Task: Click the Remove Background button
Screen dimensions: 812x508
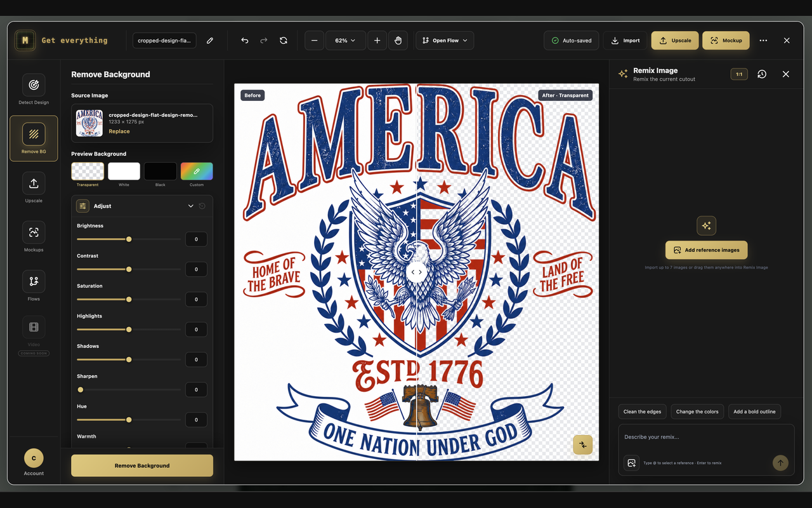Action: [142, 465]
